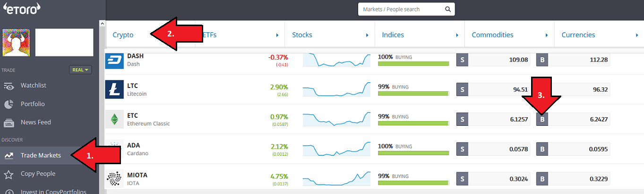This screenshot has width=644, height=194.
Task: Click the Dash coin logo
Action: click(x=114, y=61)
